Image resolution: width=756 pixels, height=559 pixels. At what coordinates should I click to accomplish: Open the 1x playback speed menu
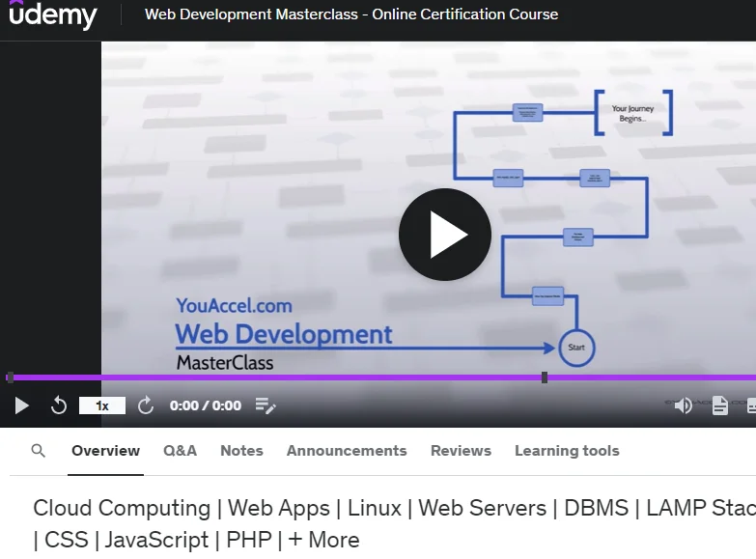(102, 405)
